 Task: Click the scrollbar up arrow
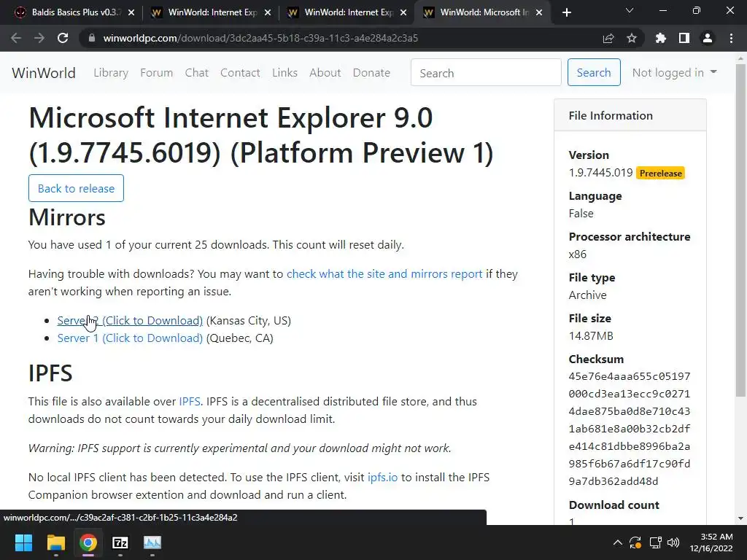740,58
